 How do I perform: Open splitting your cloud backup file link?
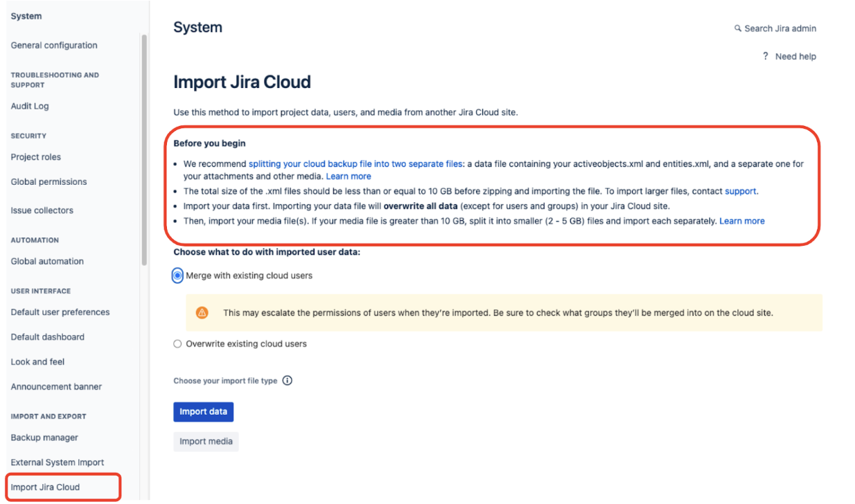(x=355, y=164)
